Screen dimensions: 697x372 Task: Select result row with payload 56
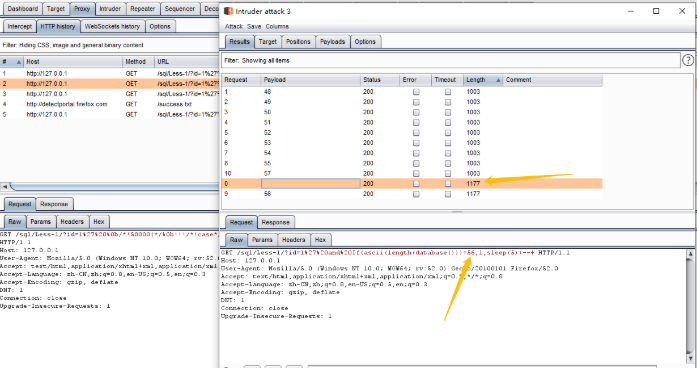412,194
